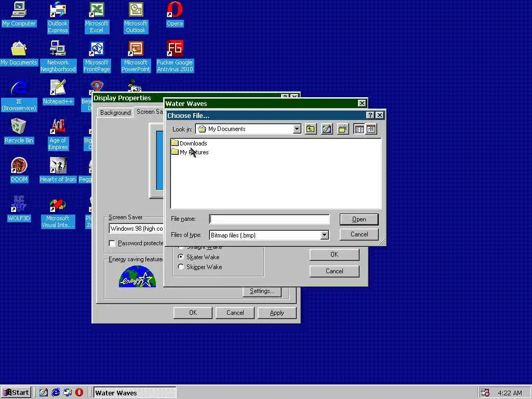Open Network Neighborhood icon
Screen dimensions: 532x399
coord(58,56)
